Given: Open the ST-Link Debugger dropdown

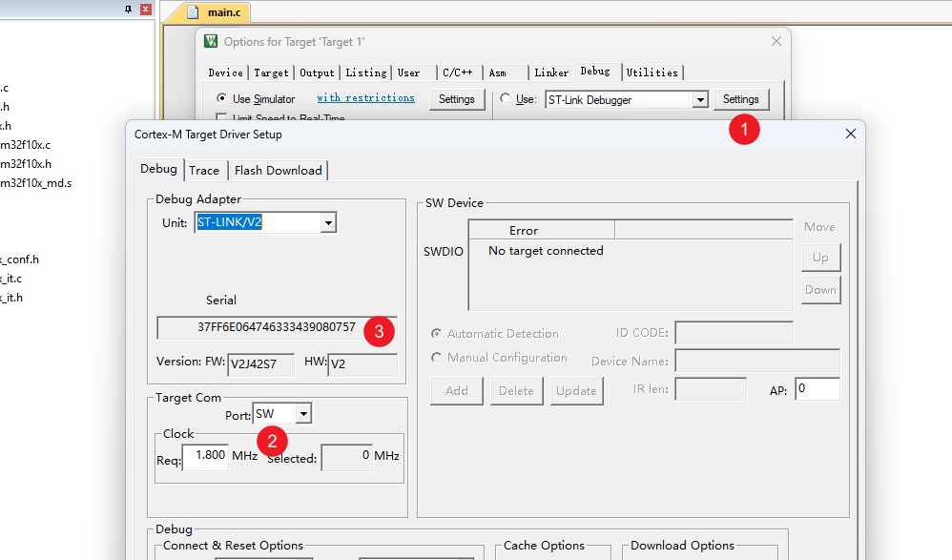Looking at the screenshot, I should coord(699,99).
